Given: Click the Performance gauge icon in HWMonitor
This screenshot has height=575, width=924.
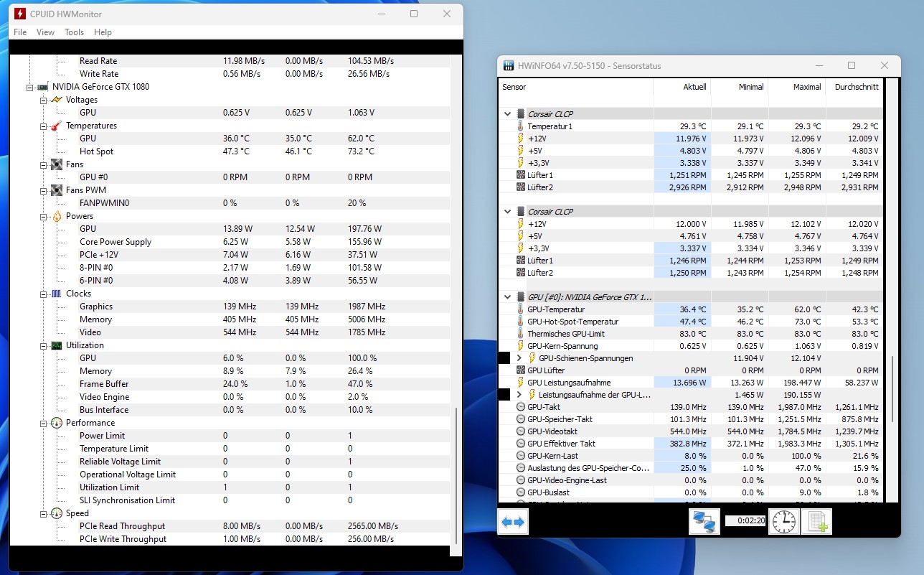Looking at the screenshot, I should tap(57, 423).
